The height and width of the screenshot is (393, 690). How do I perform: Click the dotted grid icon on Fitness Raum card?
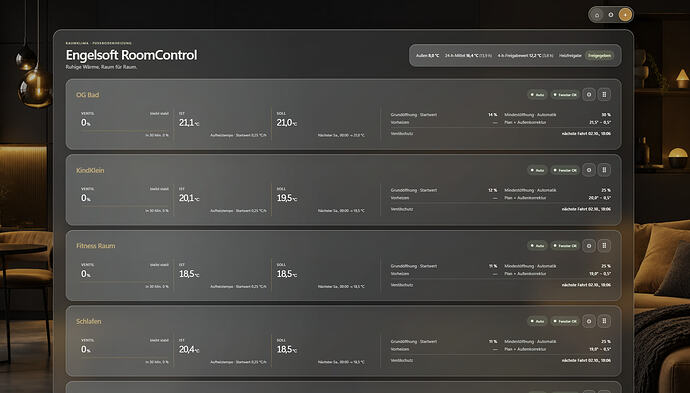tap(604, 246)
